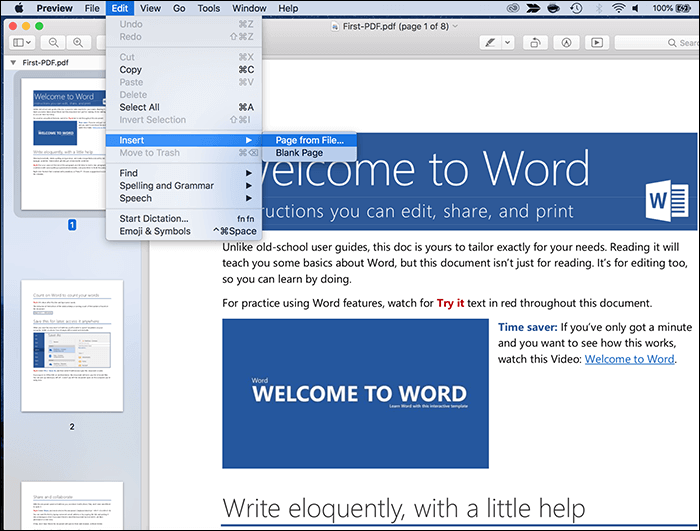Select Blank Page from Insert submenu

[299, 153]
